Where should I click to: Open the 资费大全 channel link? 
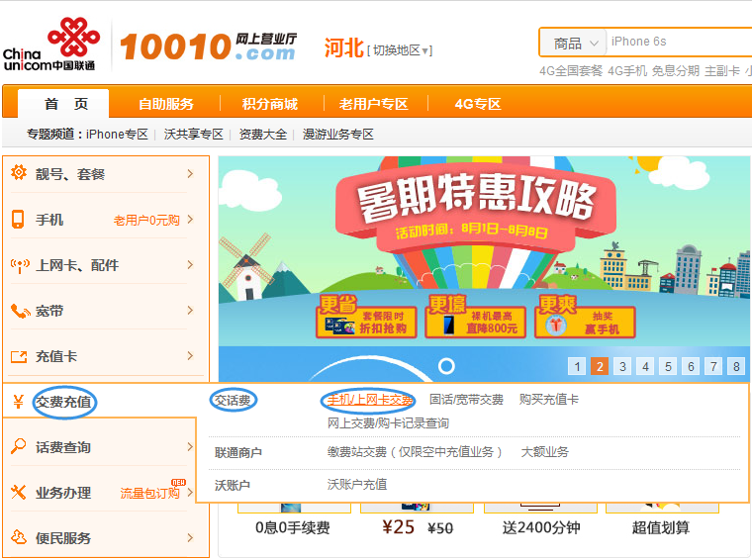(x=263, y=135)
